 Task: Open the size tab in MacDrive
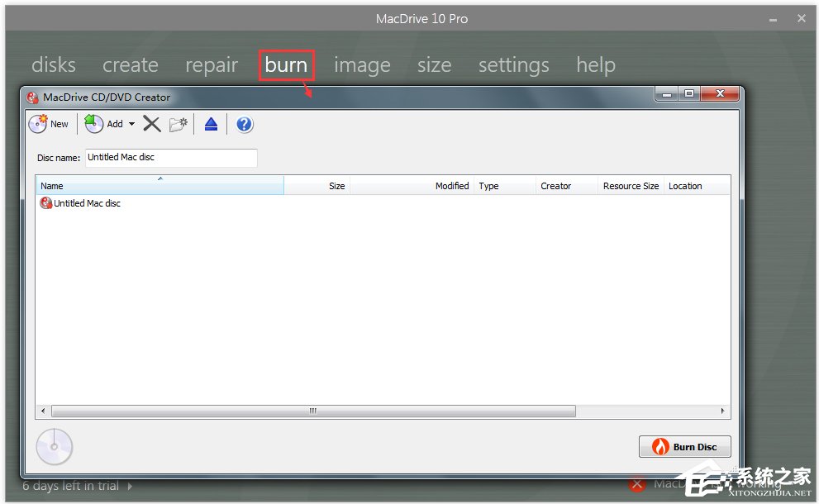pos(434,64)
